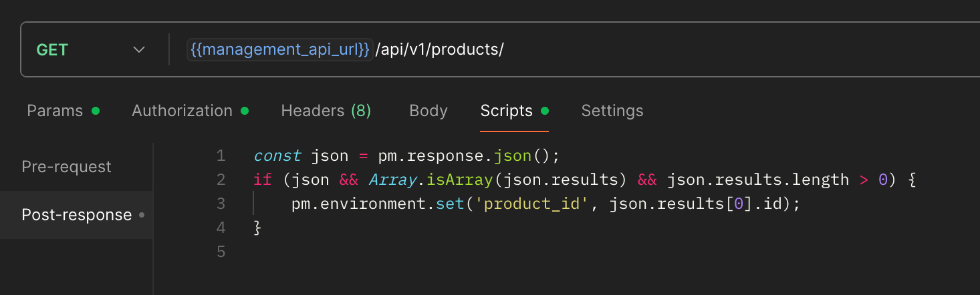The height and width of the screenshot is (295, 980).
Task: Click the gray dot beside Post-response
Action: 141,215
